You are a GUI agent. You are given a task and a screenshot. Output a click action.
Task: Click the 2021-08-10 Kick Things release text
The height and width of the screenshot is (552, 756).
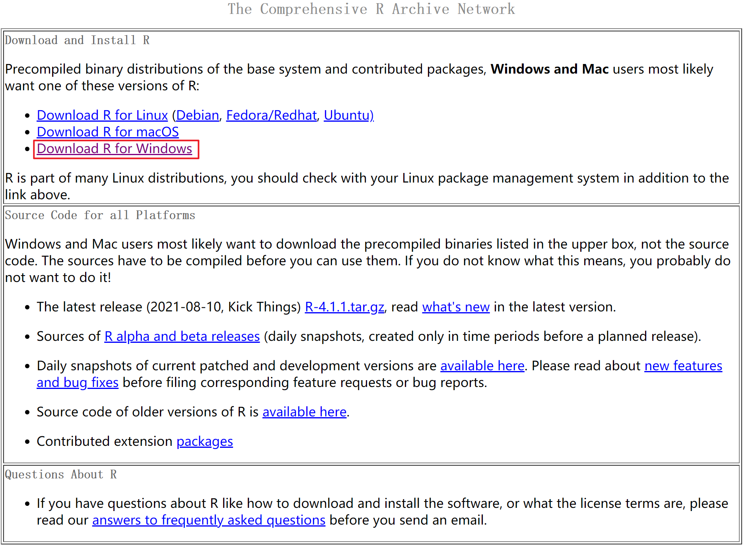point(223,307)
